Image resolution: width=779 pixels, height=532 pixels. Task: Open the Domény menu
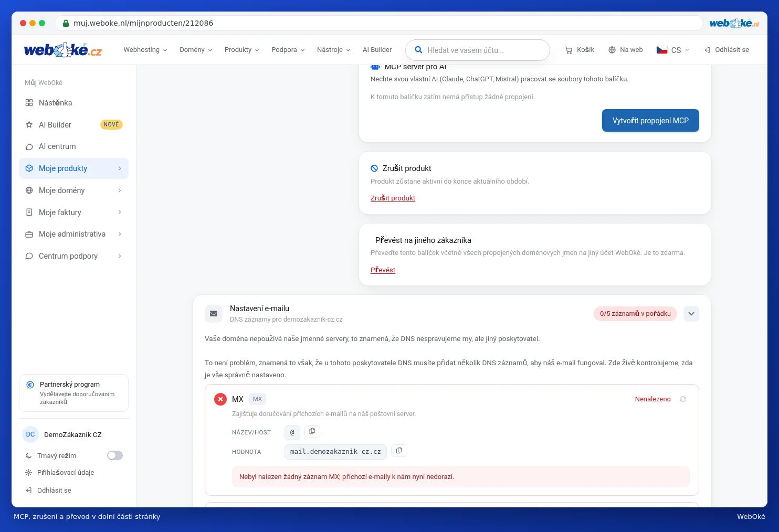(196, 50)
